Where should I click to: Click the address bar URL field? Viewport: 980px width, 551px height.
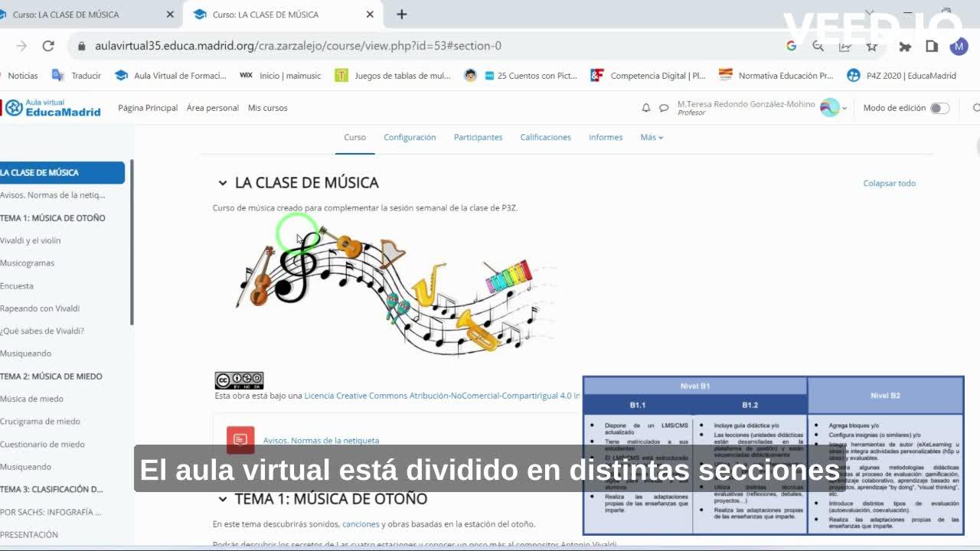pos(429,46)
